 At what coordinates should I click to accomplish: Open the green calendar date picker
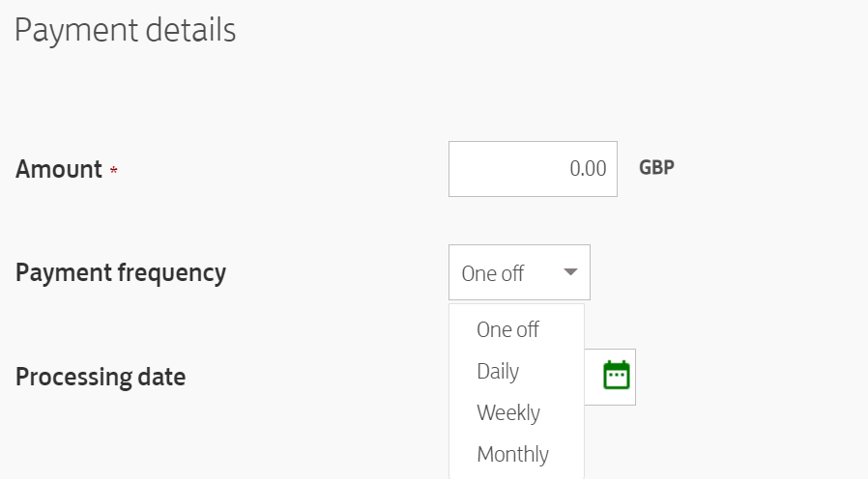point(616,376)
